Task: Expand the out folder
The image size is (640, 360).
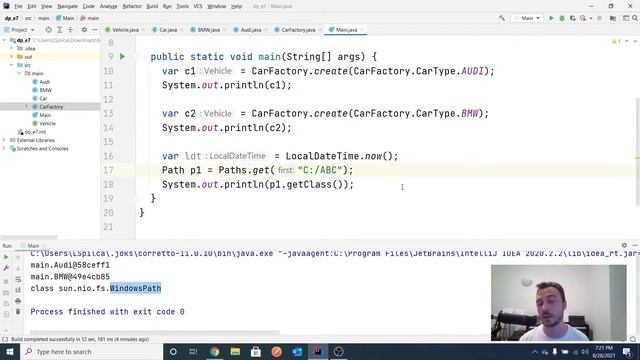Action: [x=12, y=57]
